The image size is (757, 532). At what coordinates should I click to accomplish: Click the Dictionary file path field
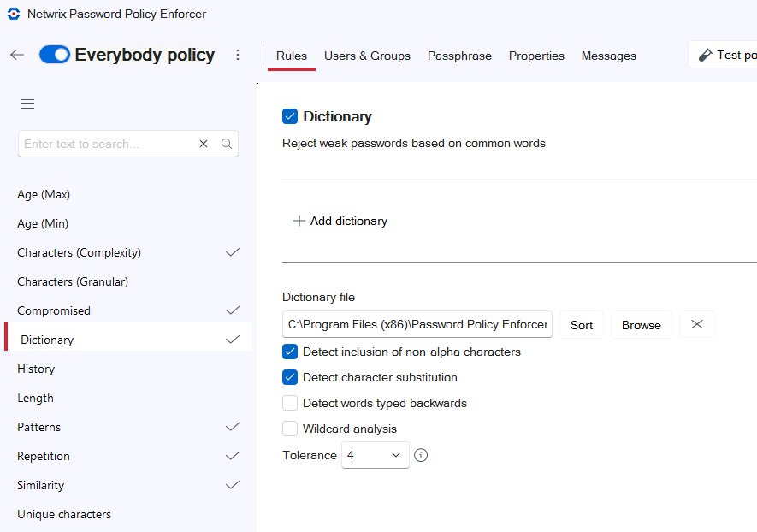417,324
